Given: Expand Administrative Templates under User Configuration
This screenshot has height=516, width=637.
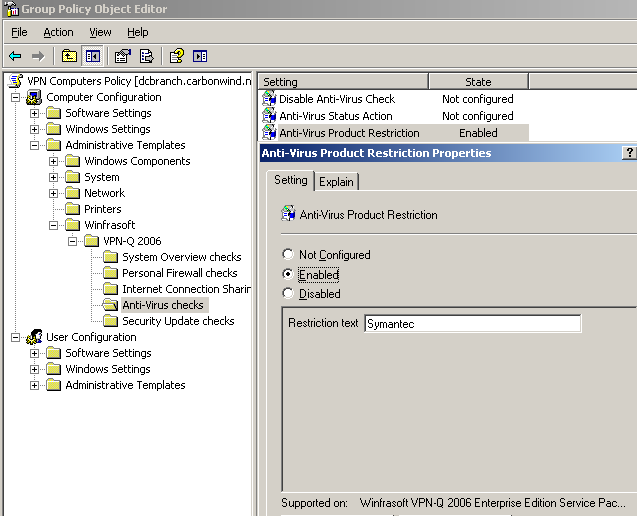Looking at the screenshot, I should point(35,385).
